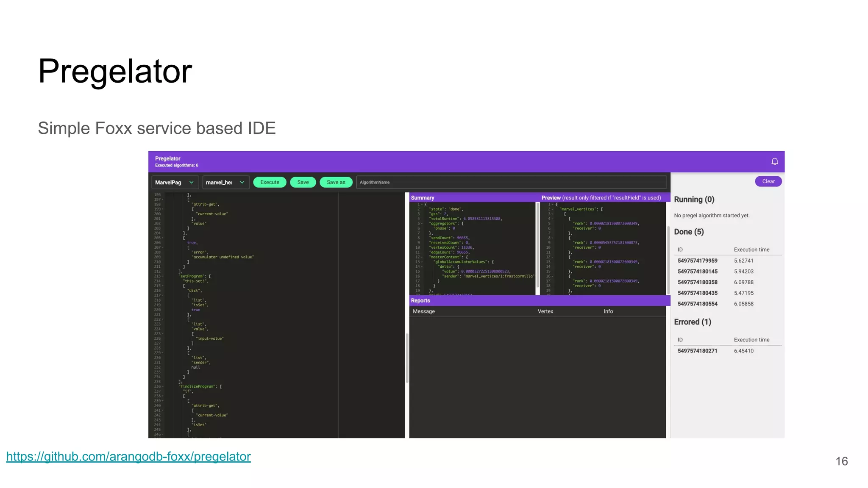Clear the pregel run list
The image size is (868, 488).
[x=768, y=181]
